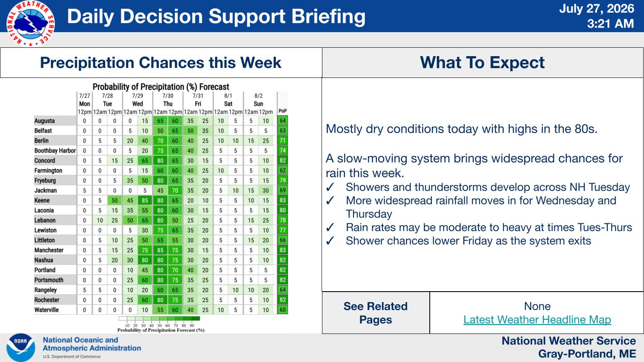Click the Gray-Portland, ME office label
This screenshot has height=362, width=644.
point(587,354)
